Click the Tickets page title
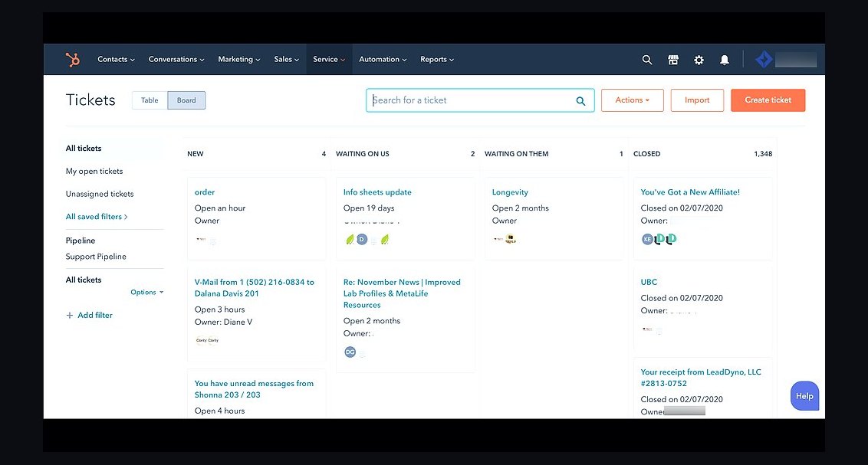868x465 pixels. point(90,100)
